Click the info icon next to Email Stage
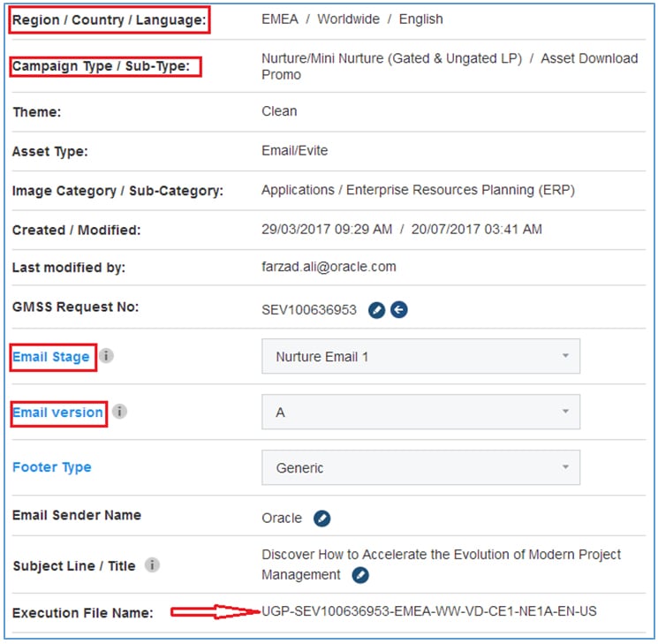The height and width of the screenshot is (644, 658). [x=106, y=357]
